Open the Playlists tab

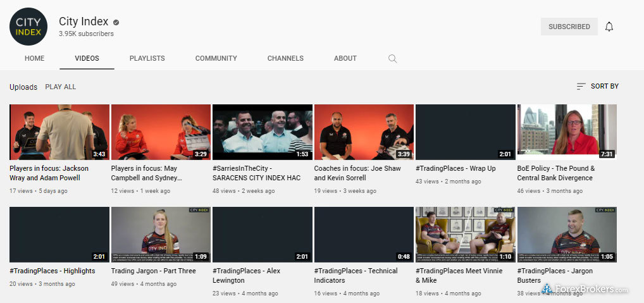(x=147, y=58)
